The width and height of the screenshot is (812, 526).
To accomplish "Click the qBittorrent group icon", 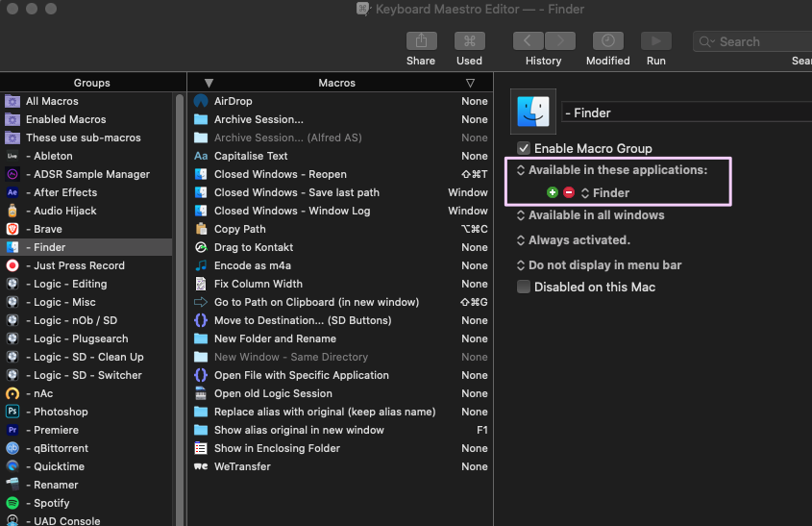I will coord(12,448).
